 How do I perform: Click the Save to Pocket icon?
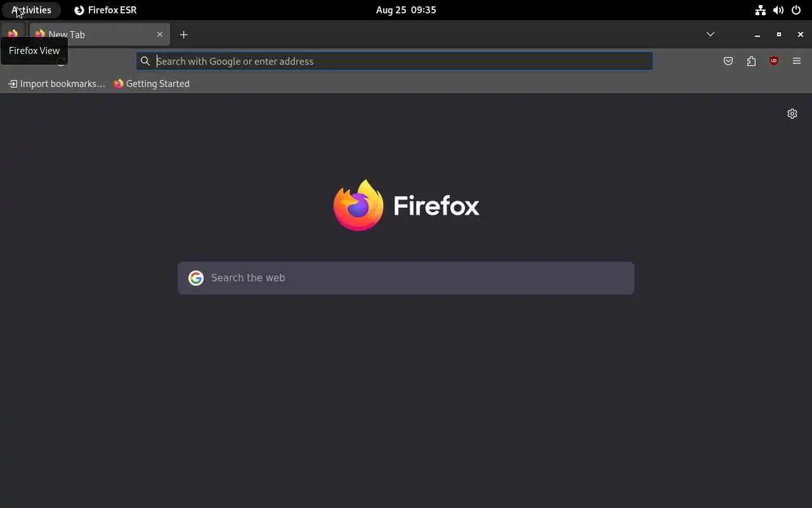coord(728,61)
